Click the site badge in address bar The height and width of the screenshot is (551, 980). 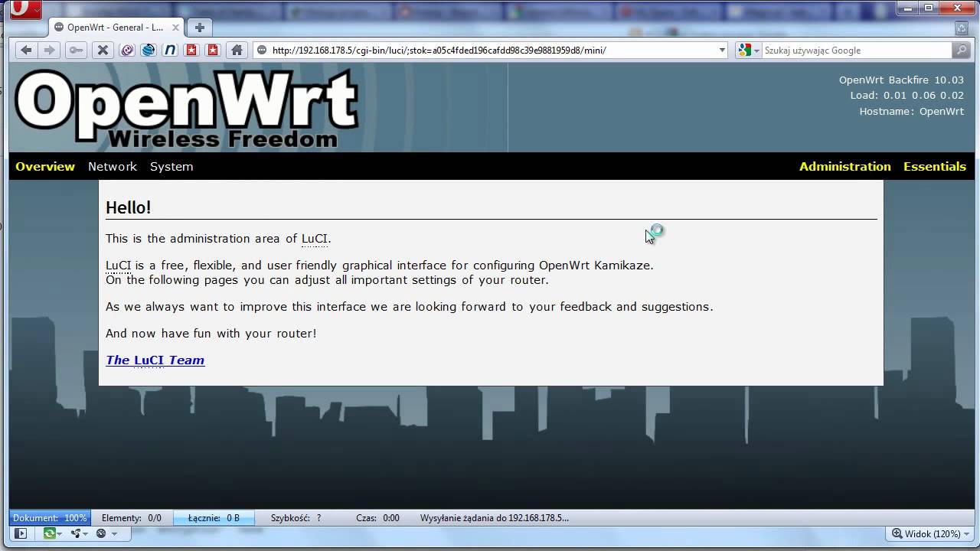click(x=262, y=51)
